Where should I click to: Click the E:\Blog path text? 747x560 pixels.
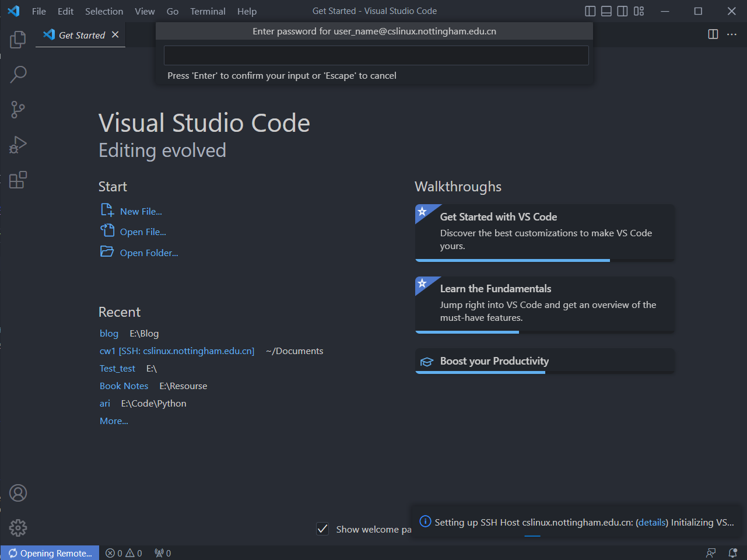point(144,333)
